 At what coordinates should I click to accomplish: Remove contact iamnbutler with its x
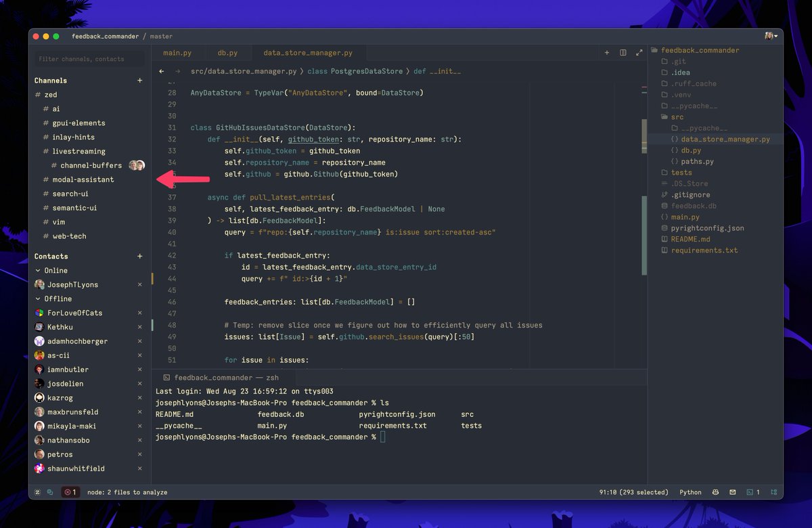pyautogui.click(x=140, y=370)
